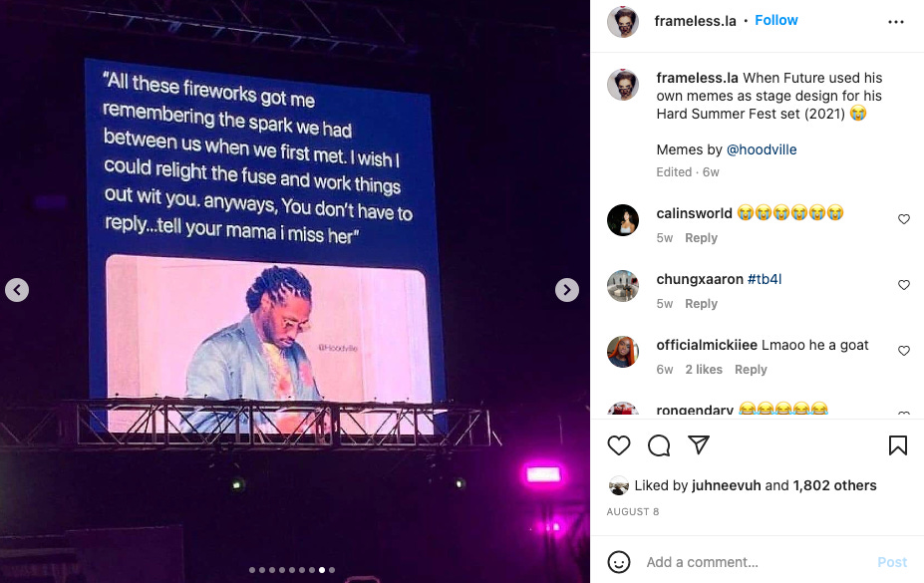
Task: View the 1,802 others who liked
Action: click(834, 485)
